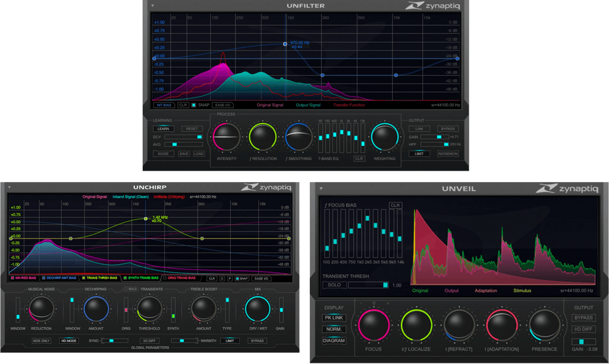The width and height of the screenshot is (609, 364).
Task: Select the 1.42 kHz curve breakpoint in Unchirp
Action: point(146,219)
